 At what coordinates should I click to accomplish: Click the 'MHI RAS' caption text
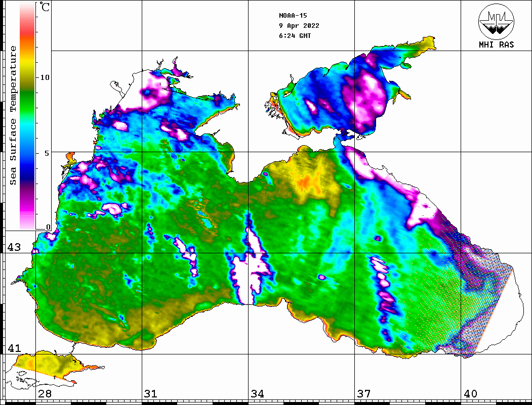(x=496, y=44)
